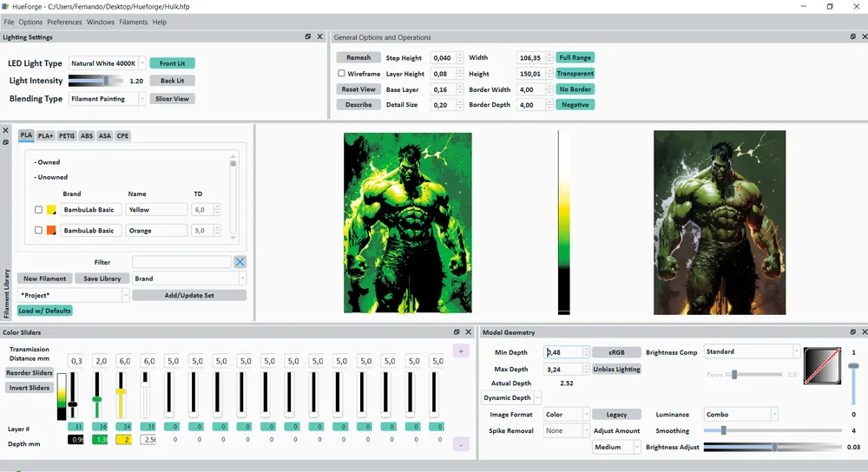Click the Invert Sliders button
Image resolution: width=868 pixels, height=472 pixels.
pyautogui.click(x=30, y=387)
